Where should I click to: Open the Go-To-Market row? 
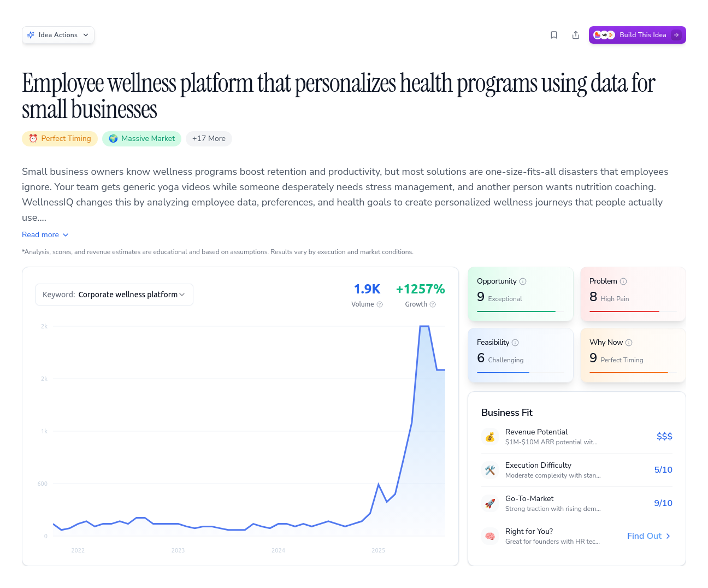(576, 503)
